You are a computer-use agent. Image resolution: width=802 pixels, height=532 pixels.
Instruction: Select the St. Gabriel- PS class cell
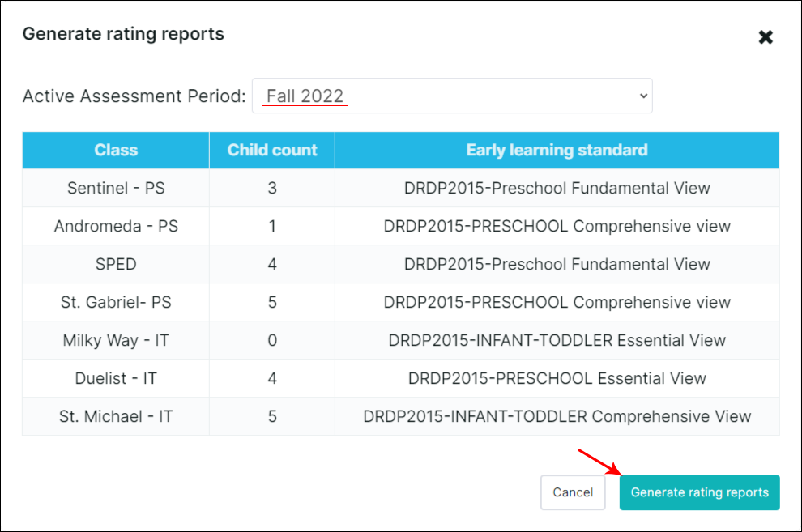pos(116,302)
